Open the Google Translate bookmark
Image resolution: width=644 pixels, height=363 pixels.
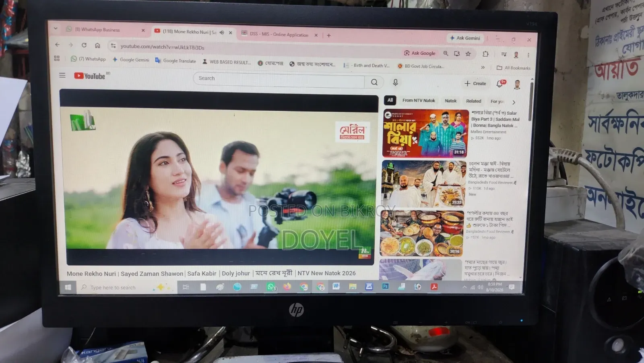click(x=175, y=60)
